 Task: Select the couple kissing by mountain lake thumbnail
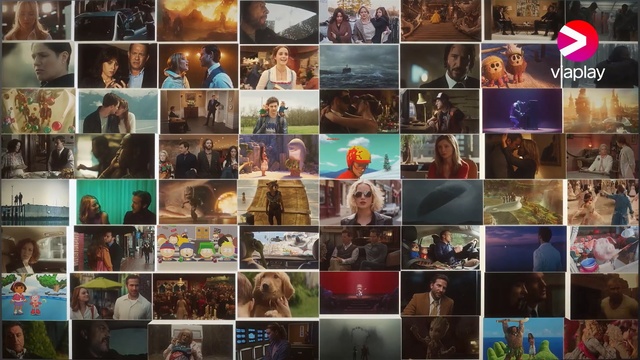(x=118, y=112)
